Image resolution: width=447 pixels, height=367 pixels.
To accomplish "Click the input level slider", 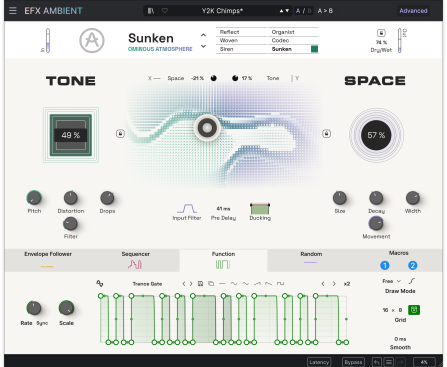I will pos(48,40).
